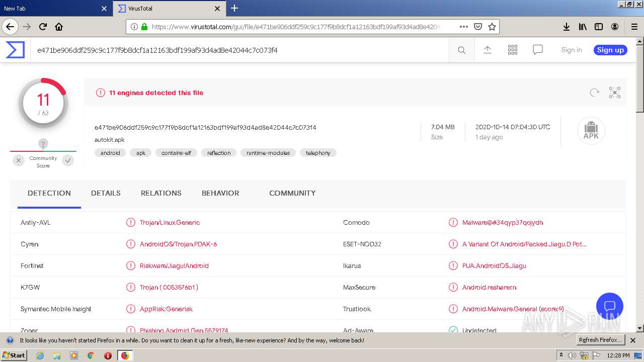Open the Firefox library icon

583,27
